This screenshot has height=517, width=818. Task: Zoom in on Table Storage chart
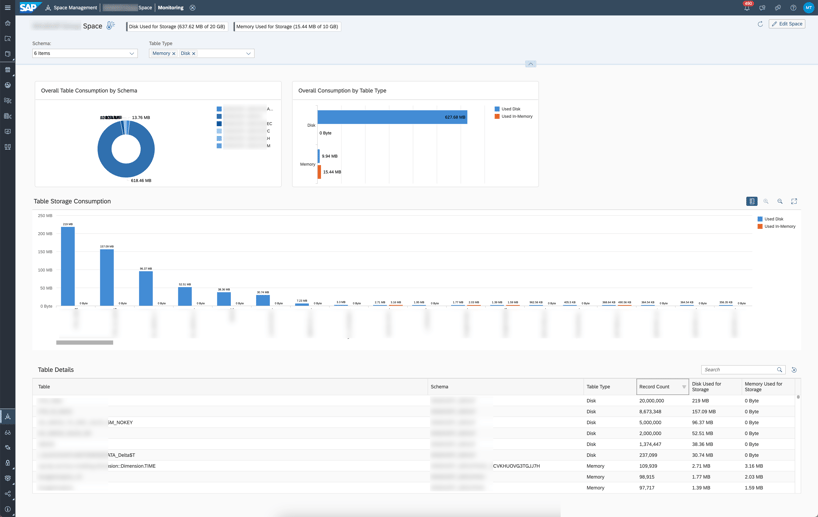[766, 201]
